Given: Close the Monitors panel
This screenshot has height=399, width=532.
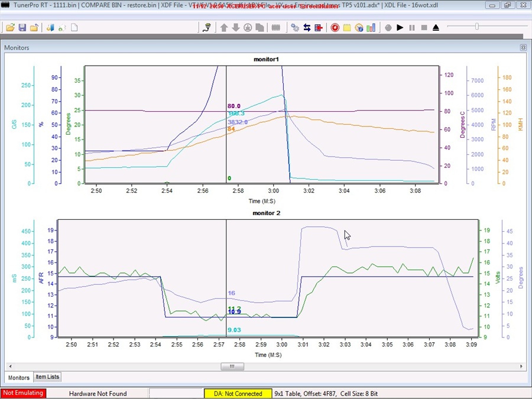Looking at the screenshot, I should pyautogui.click(x=523, y=47).
